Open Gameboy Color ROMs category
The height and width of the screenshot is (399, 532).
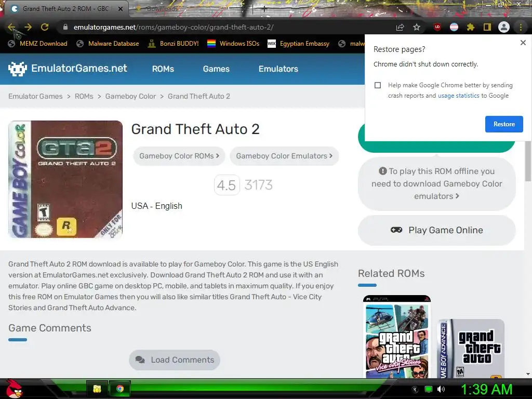click(x=179, y=156)
